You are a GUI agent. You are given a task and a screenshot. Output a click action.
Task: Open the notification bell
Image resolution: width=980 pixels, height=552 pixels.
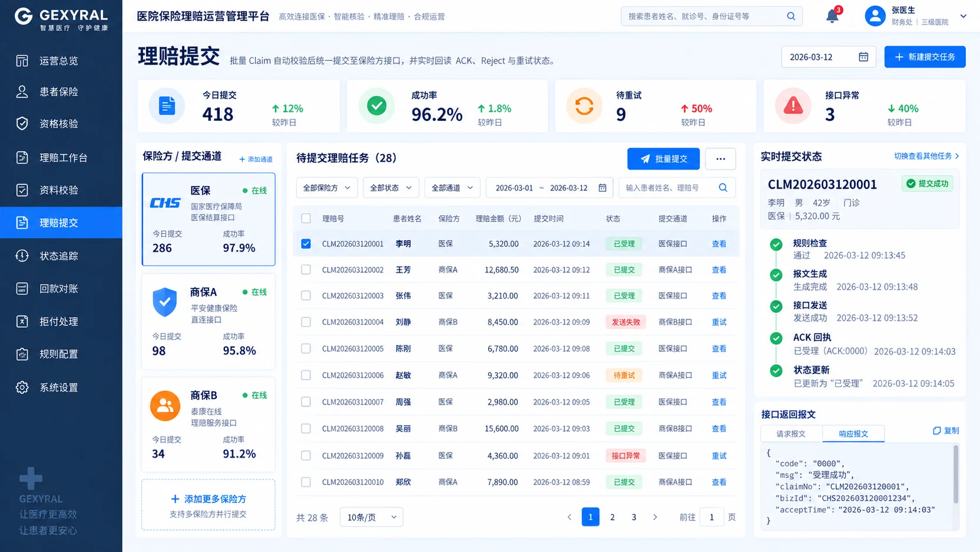(x=832, y=16)
